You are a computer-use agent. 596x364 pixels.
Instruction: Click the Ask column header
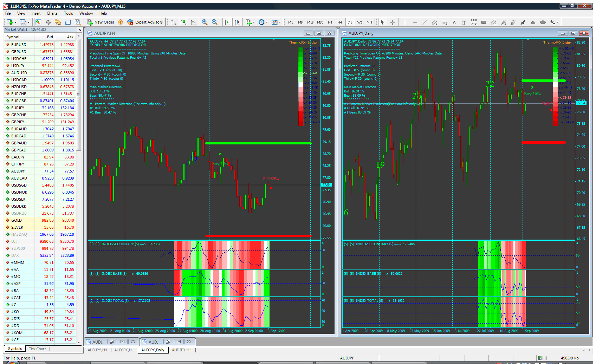tap(65, 37)
